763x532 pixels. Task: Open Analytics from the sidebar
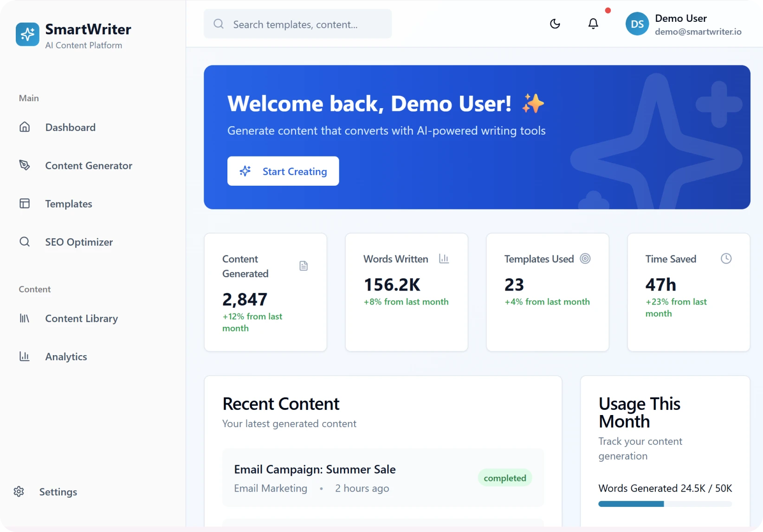pos(66,356)
